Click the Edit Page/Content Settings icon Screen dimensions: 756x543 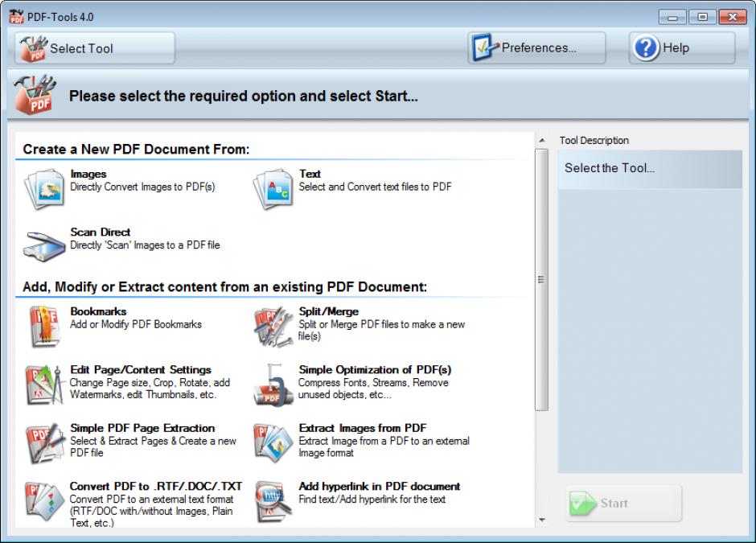(45, 385)
